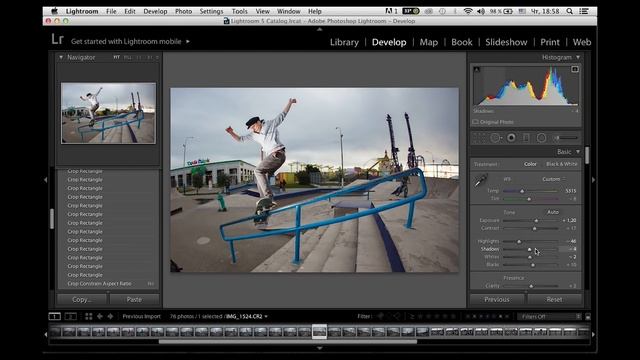Switch to the Library module
The width and height of the screenshot is (640, 360).
344,42
